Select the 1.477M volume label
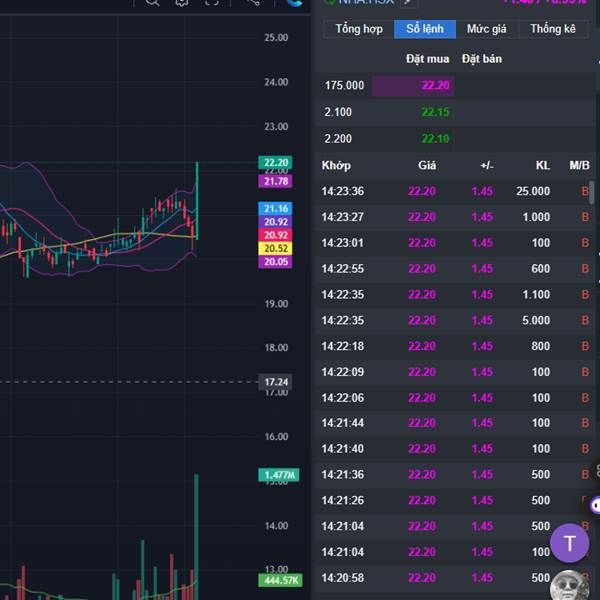600x600 pixels. [x=279, y=475]
